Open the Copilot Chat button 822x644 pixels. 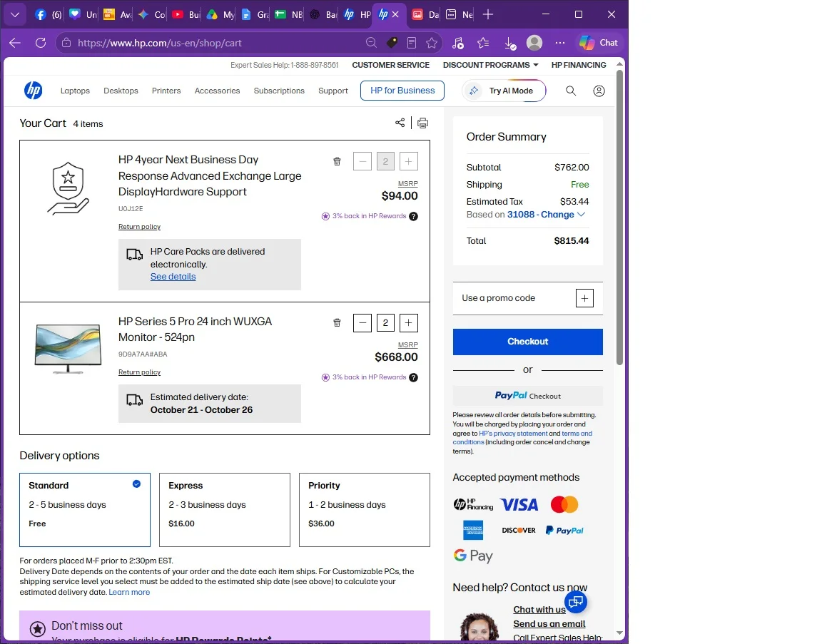pos(598,43)
